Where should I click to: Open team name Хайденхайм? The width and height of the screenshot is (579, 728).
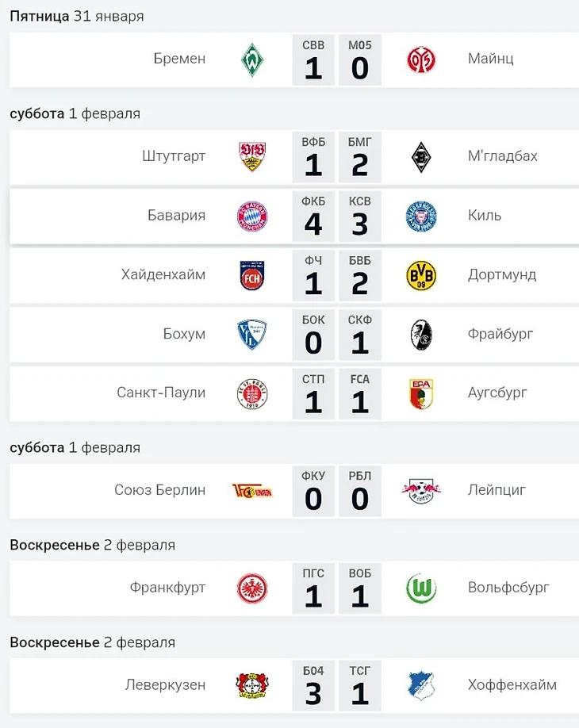click(163, 275)
